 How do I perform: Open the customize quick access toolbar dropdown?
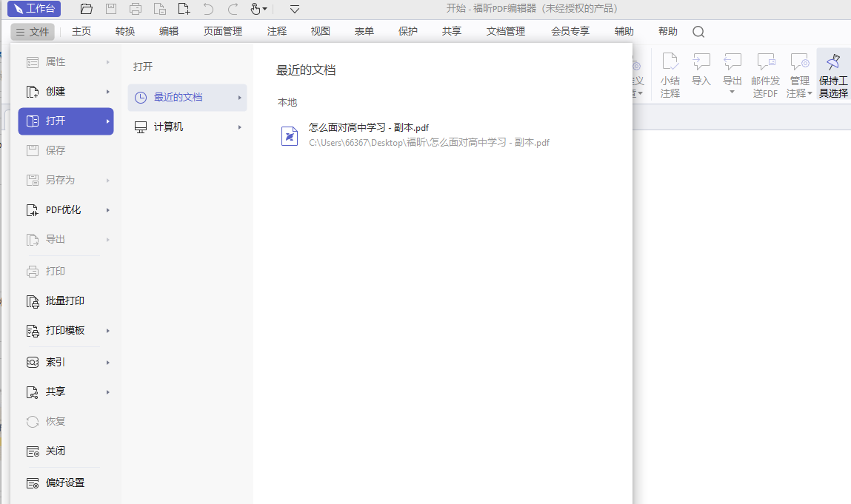[x=295, y=9]
